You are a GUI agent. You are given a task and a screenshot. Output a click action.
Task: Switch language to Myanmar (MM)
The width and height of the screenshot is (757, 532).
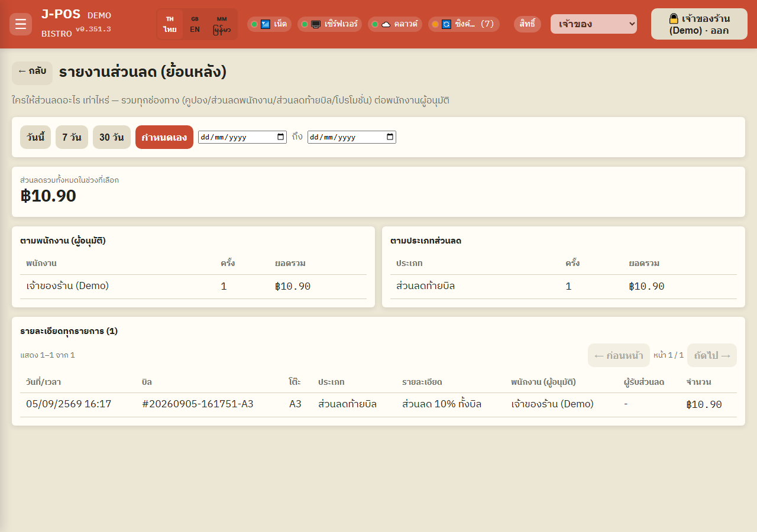coord(222,24)
